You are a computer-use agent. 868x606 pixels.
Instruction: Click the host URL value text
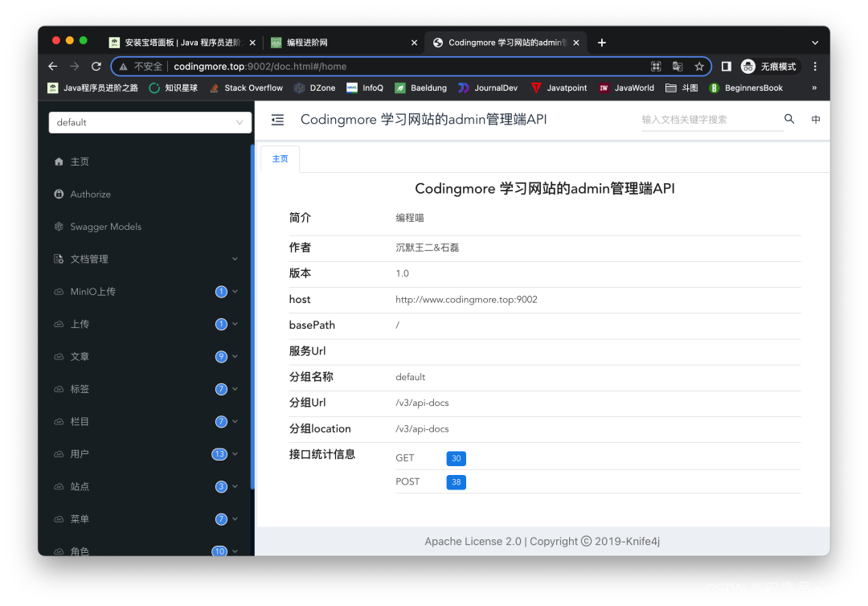click(466, 300)
